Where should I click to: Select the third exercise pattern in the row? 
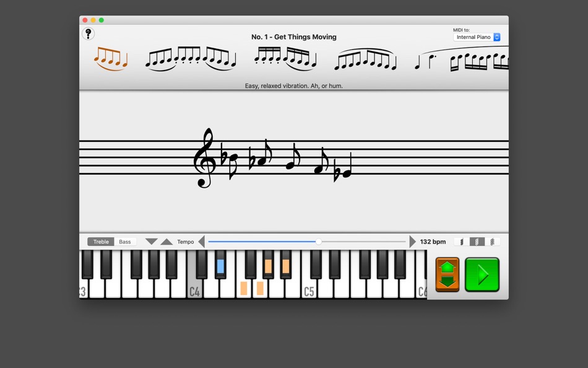(x=285, y=59)
